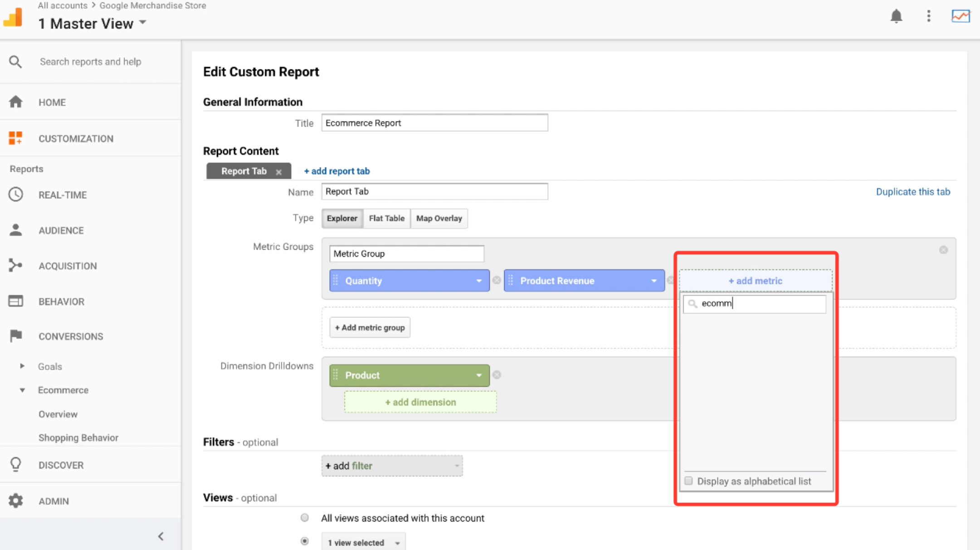Screen dimensions: 980x550
Task: Expand the Goals tree item
Action: point(21,366)
